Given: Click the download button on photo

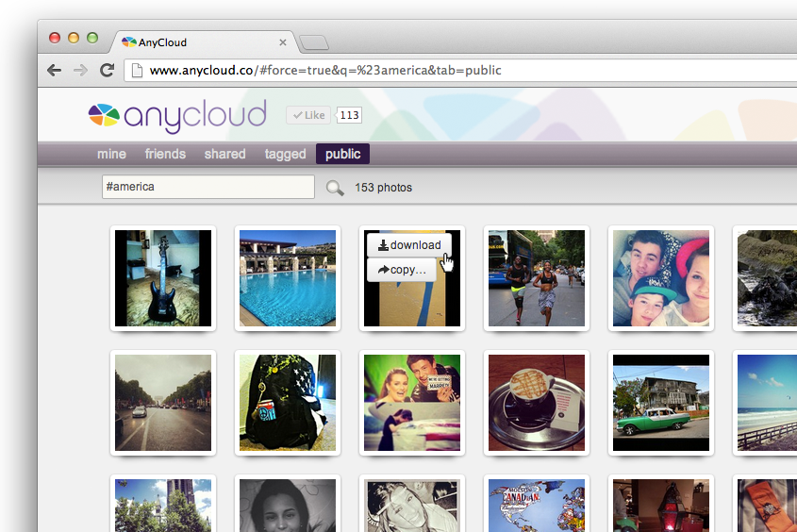Looking at the screenshot, I should [409, 245].
